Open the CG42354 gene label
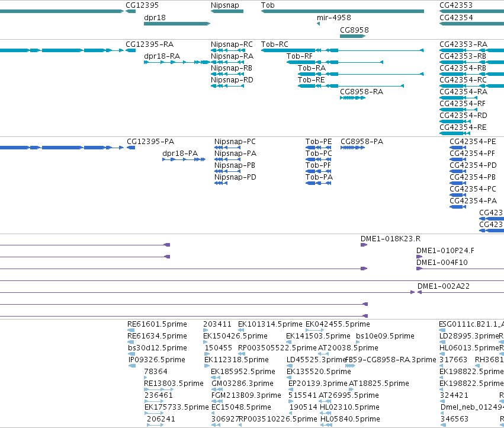 pos(456,18)
